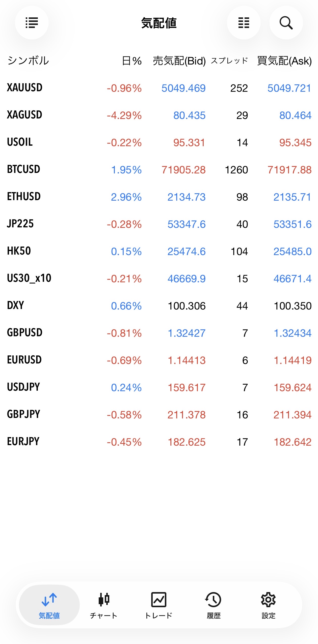The height and width of the screenshot is (644, 318).
Task: Tap the 買気配(Ask) column header
Action: [284, 61]
